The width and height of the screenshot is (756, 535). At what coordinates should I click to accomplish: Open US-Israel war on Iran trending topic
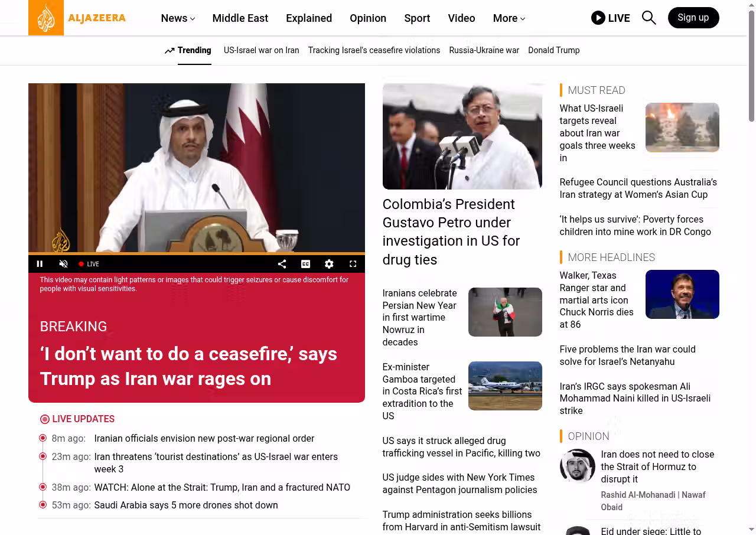coord(261,50)
